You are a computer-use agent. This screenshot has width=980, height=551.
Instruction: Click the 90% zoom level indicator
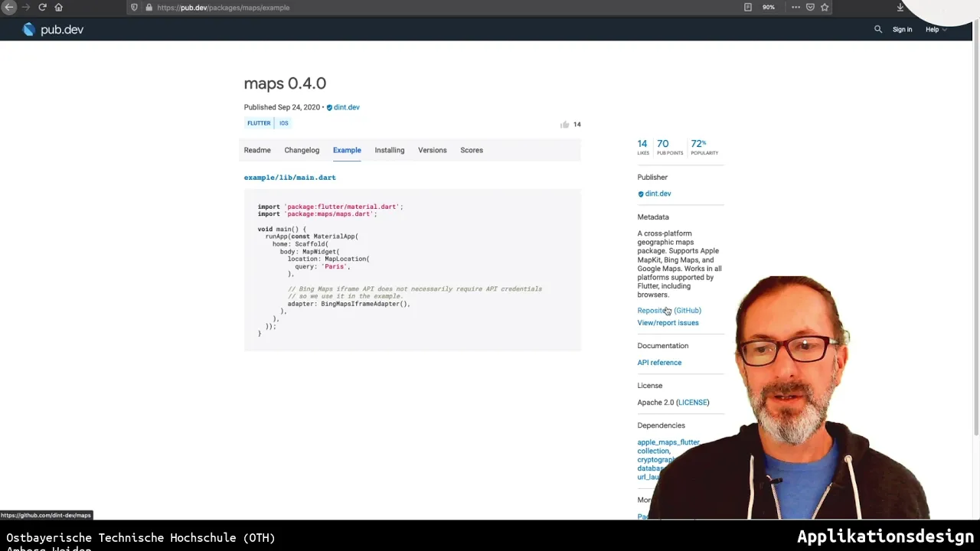click(769, 7)
